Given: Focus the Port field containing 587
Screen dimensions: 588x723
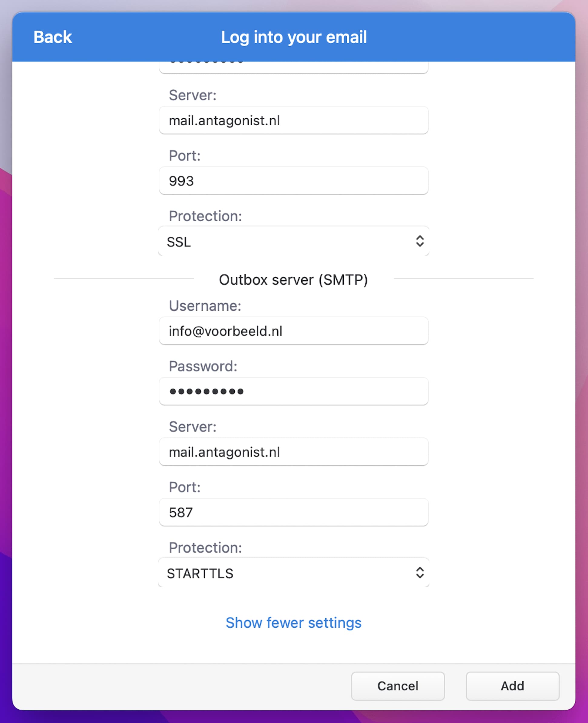Looking at the screenshot, I should [x=294, y=512].
